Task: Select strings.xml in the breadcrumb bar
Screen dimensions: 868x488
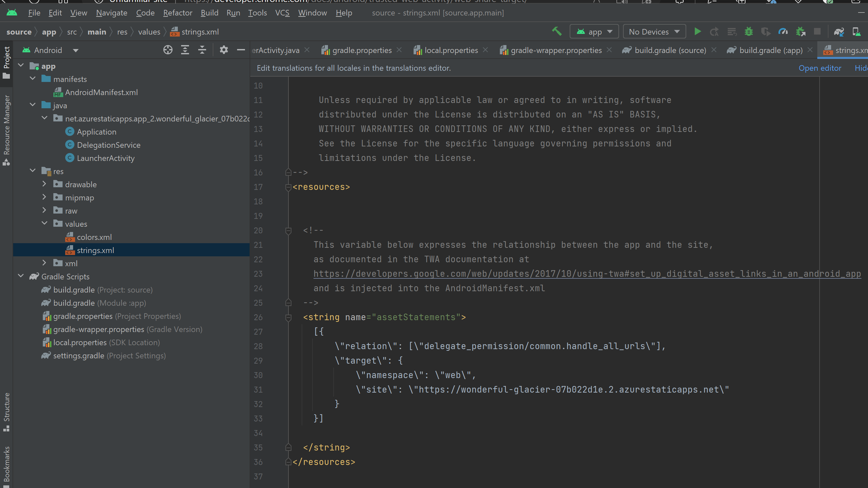Action: click(200, 31)
